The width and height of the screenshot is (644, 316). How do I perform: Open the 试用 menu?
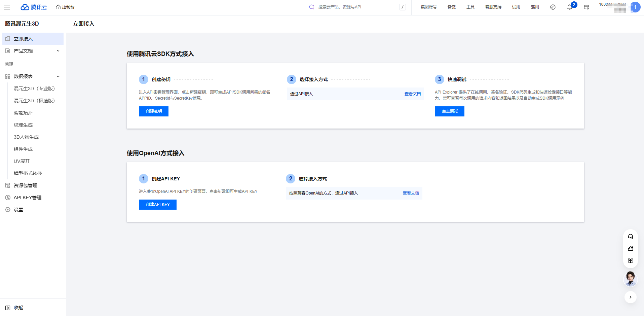tap(516, 7)
